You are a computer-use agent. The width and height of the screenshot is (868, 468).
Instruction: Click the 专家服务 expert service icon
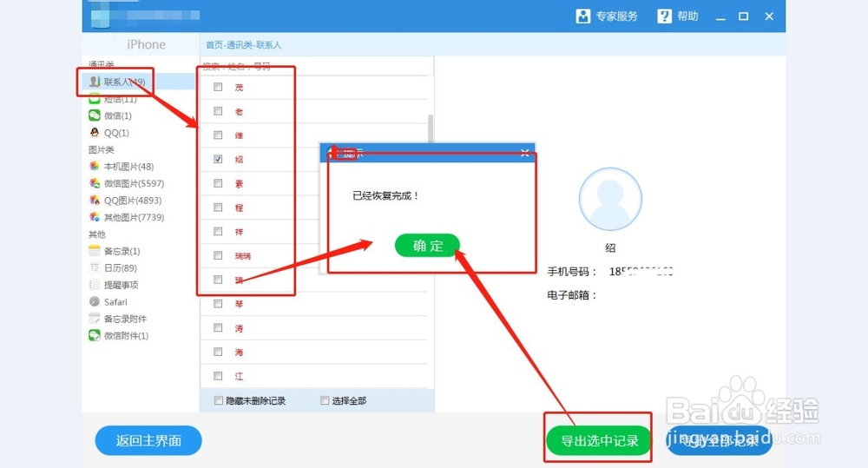click(583, 16)
